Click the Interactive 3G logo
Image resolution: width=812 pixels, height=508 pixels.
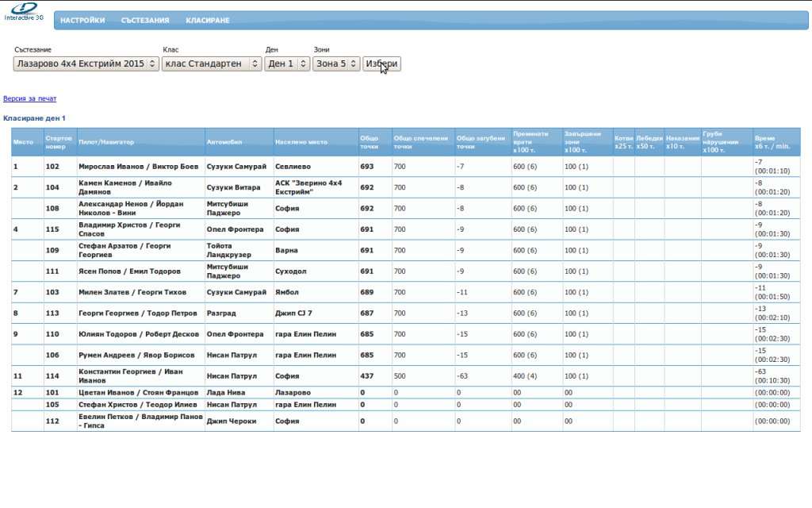(x=24, y=11)
